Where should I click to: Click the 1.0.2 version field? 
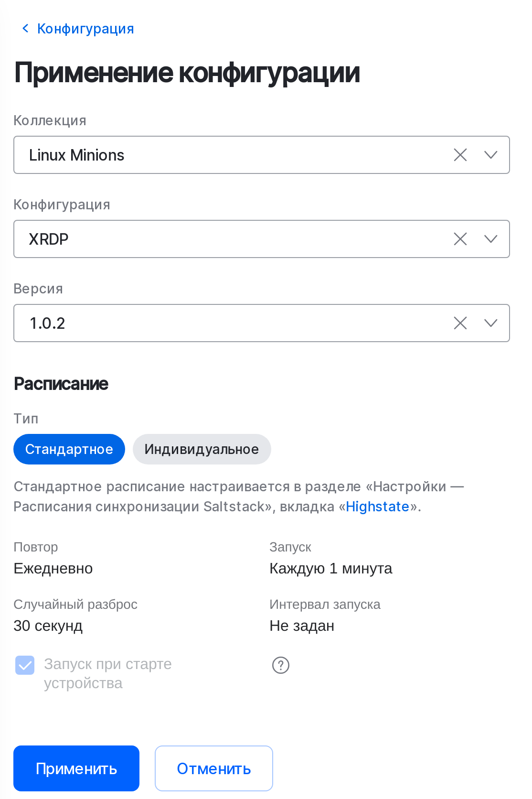[x=229, y=323]
